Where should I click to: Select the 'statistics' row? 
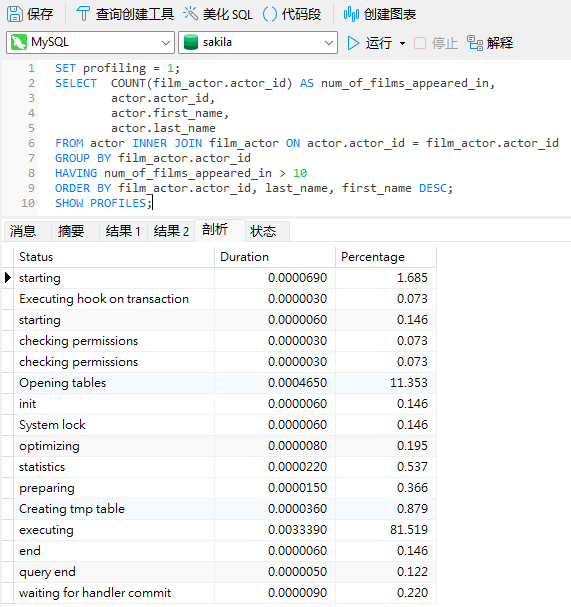click(219, 466)
